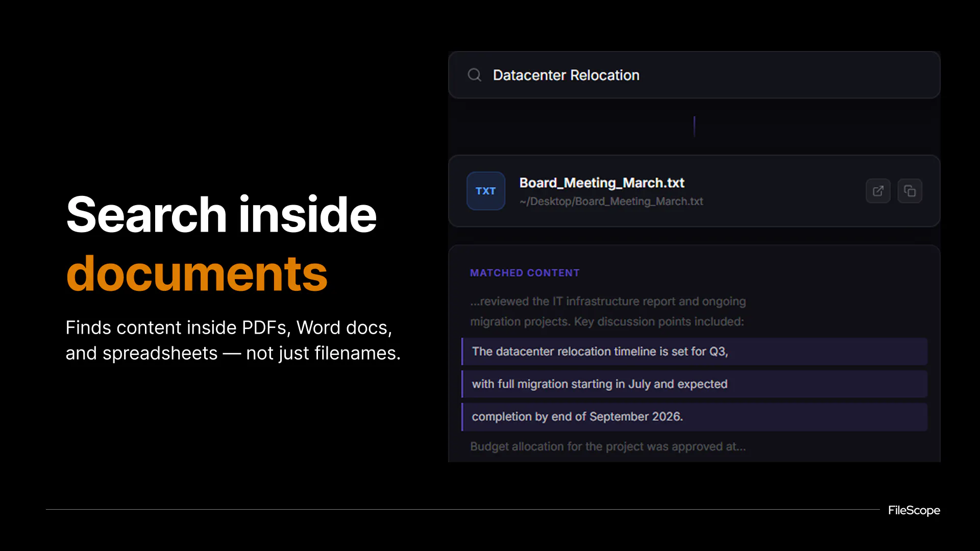Click 'migration projects. Key discussion points' line
This screenshot has height=551, width=980.
[607, 322]
